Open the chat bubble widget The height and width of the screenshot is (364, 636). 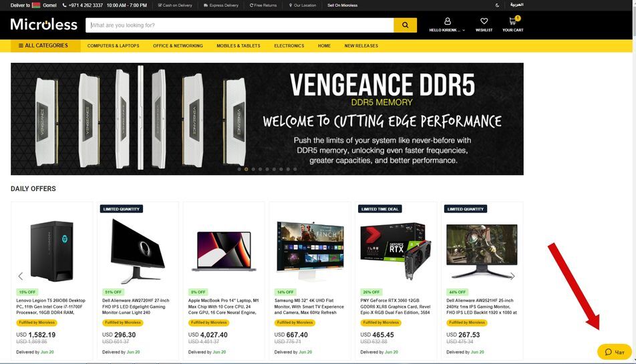pyautogui.click(x=614, y=352)
